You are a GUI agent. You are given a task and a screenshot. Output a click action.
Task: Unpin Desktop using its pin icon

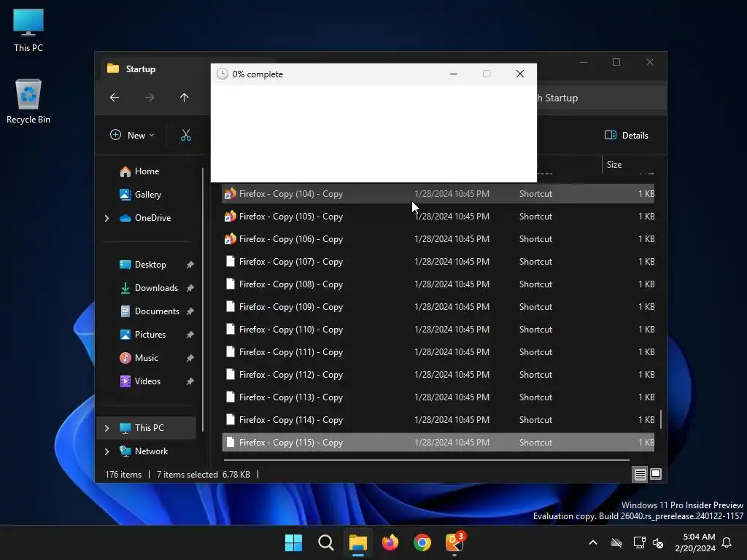[x=190, y=265]
